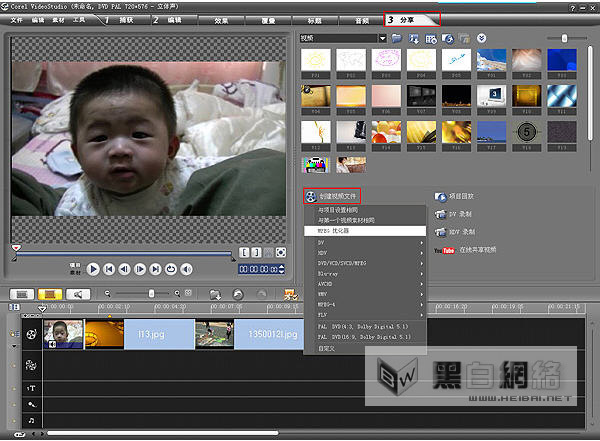
Task: Choose Same as First Video Clip item
Action: [365, 220]
